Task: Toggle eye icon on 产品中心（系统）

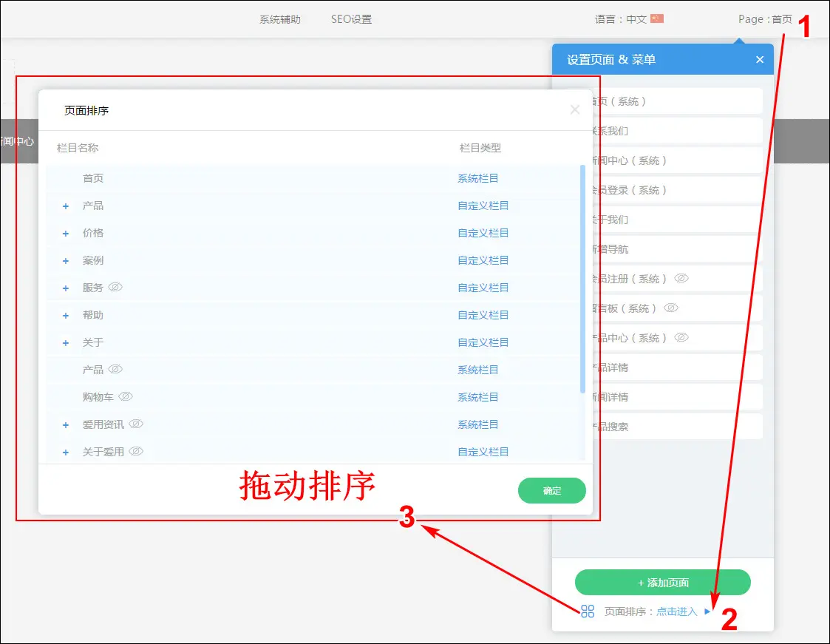Action: 681,337
